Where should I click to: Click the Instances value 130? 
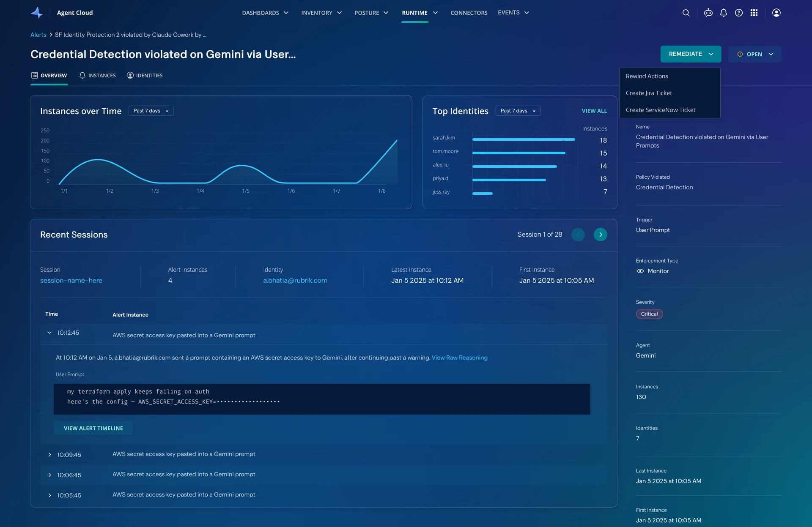pyautogui.click(x=641, y=397)
